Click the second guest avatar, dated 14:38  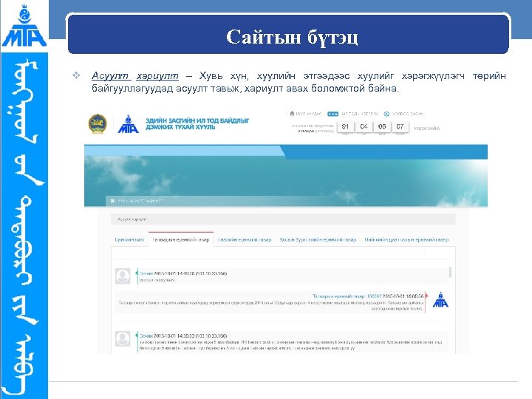(x=123, y=338)
